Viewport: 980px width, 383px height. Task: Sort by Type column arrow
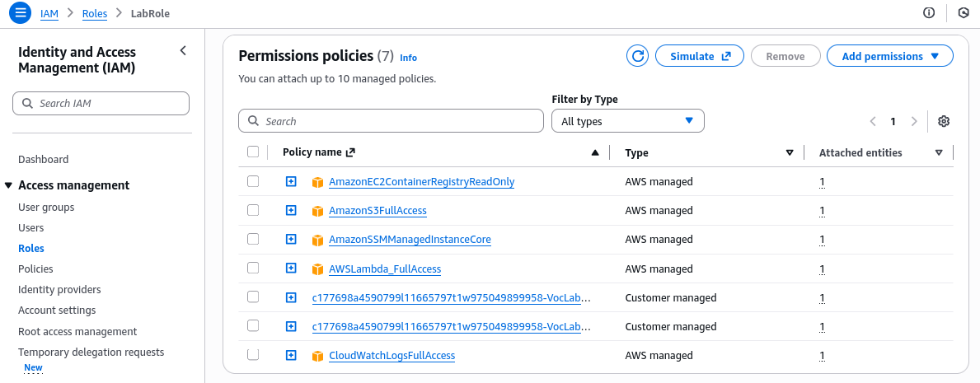coord(790,152)
